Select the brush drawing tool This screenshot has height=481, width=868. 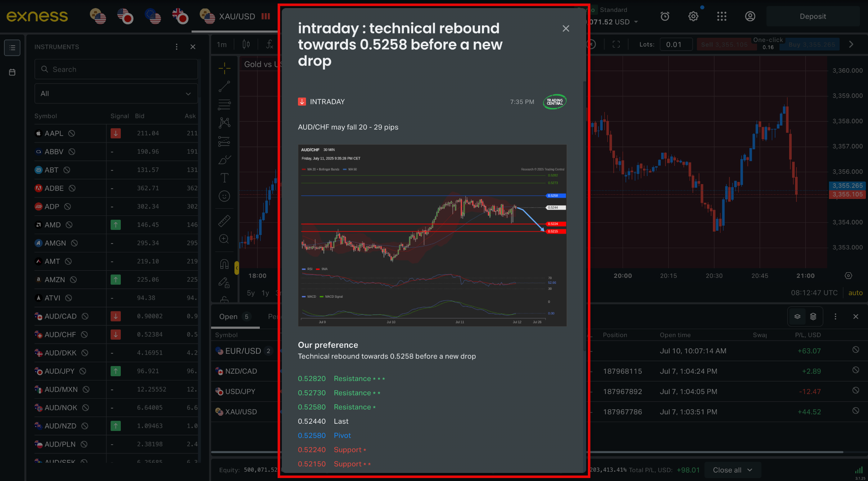pyautogui.click(x=225, y=160)
